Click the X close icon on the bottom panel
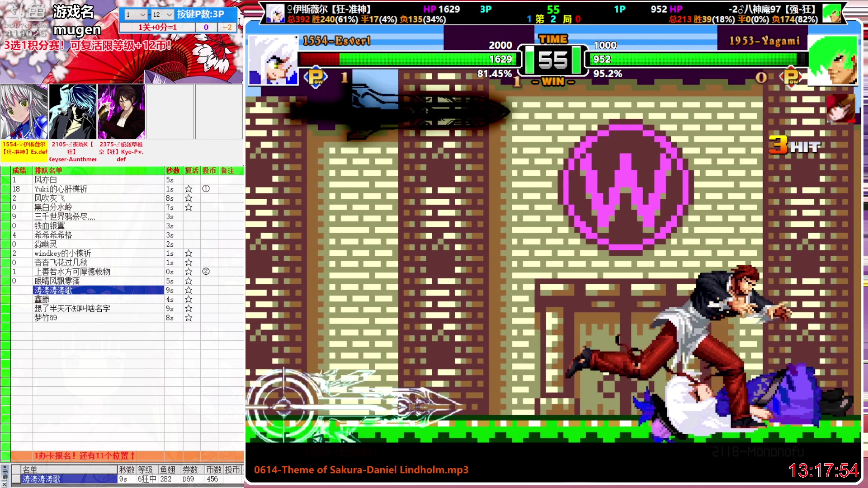 [5, 483]
